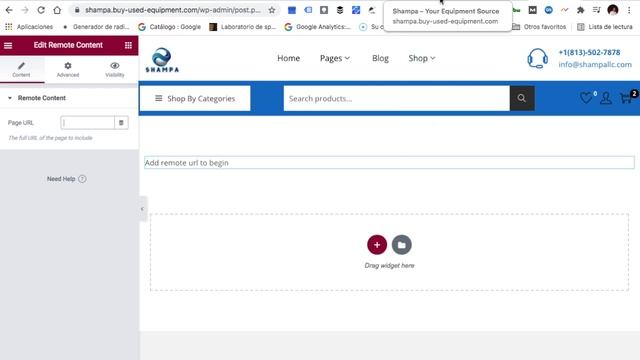Open the Otros favoritos folder
The image size is (640, 360).
click(539, 27)
